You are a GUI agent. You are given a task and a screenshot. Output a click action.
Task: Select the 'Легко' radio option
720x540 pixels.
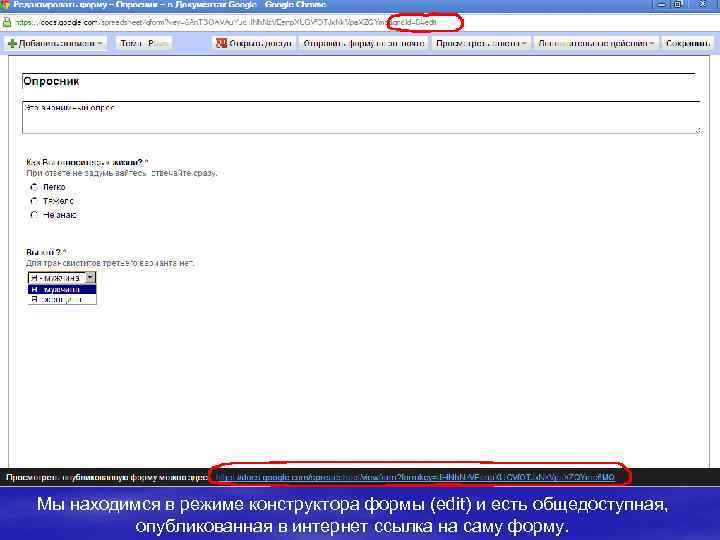coord(34,187)
